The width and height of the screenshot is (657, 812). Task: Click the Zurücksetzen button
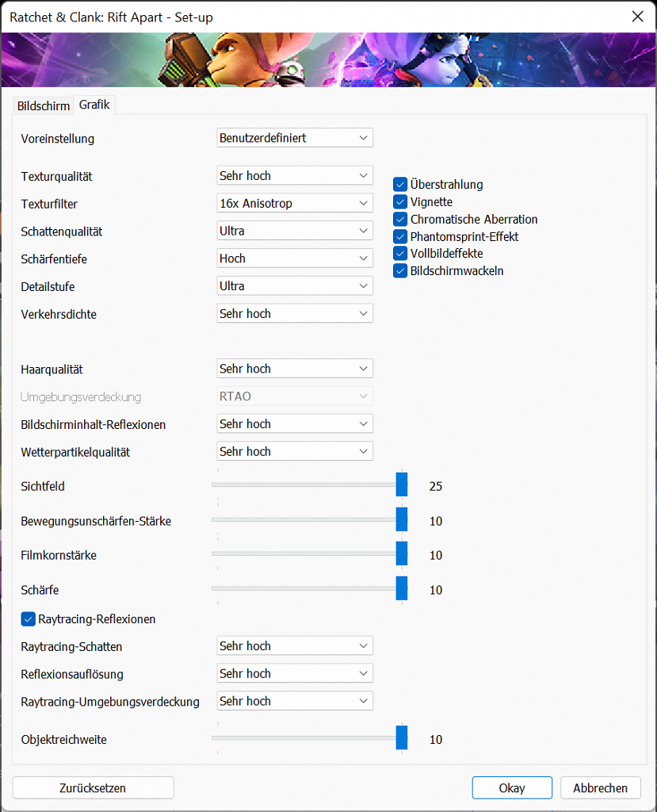point(93,787)
